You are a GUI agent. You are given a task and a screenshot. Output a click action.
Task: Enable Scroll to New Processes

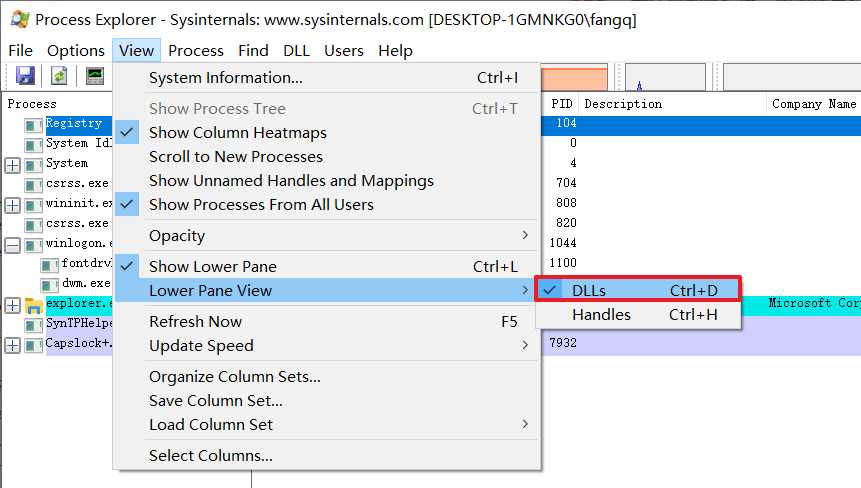[x=326, y=156]
